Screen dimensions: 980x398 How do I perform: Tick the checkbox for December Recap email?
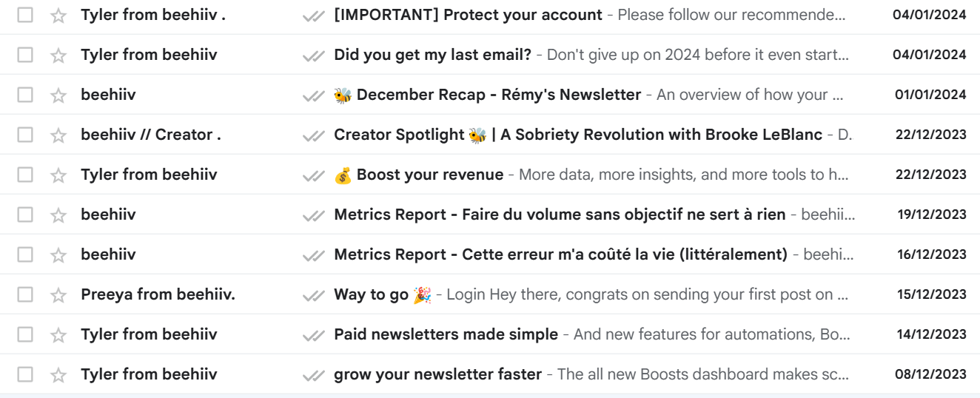coord(25,95)
